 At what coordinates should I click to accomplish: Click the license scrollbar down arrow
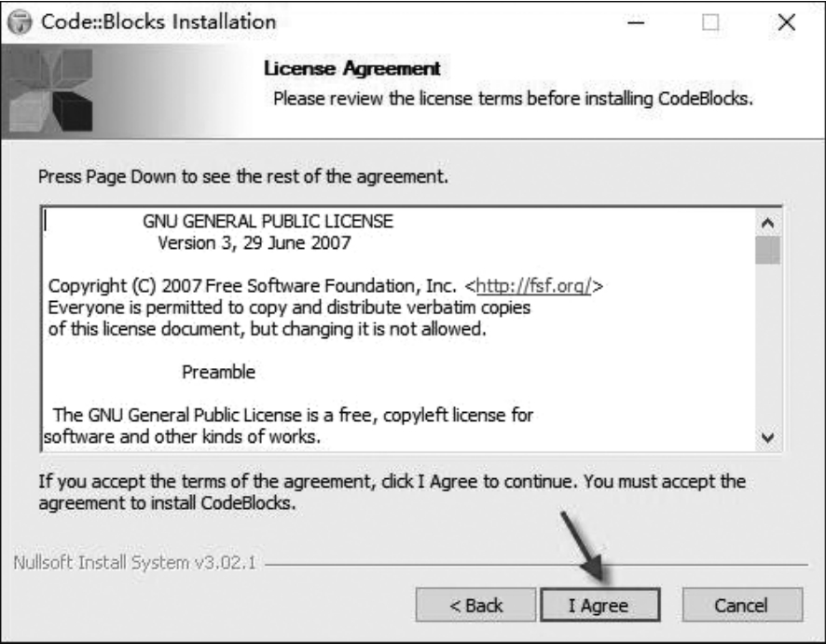point(768,436)
